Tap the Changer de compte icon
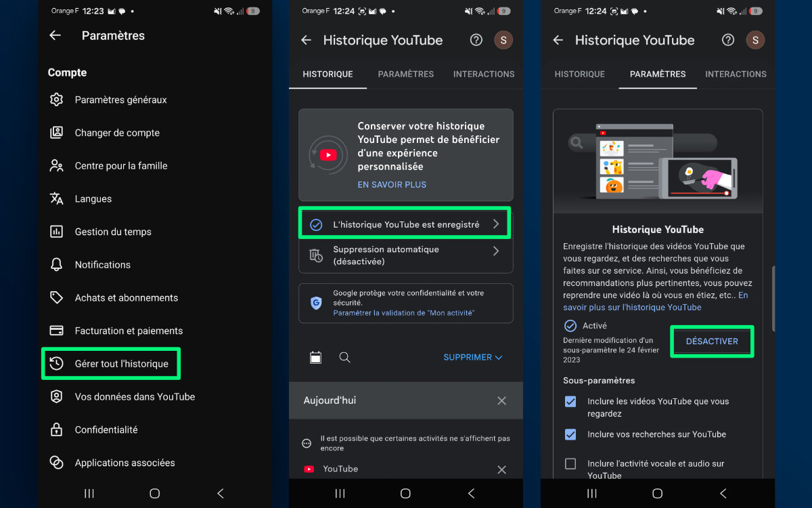Screen dimensions: 812x508 [57, 133]
